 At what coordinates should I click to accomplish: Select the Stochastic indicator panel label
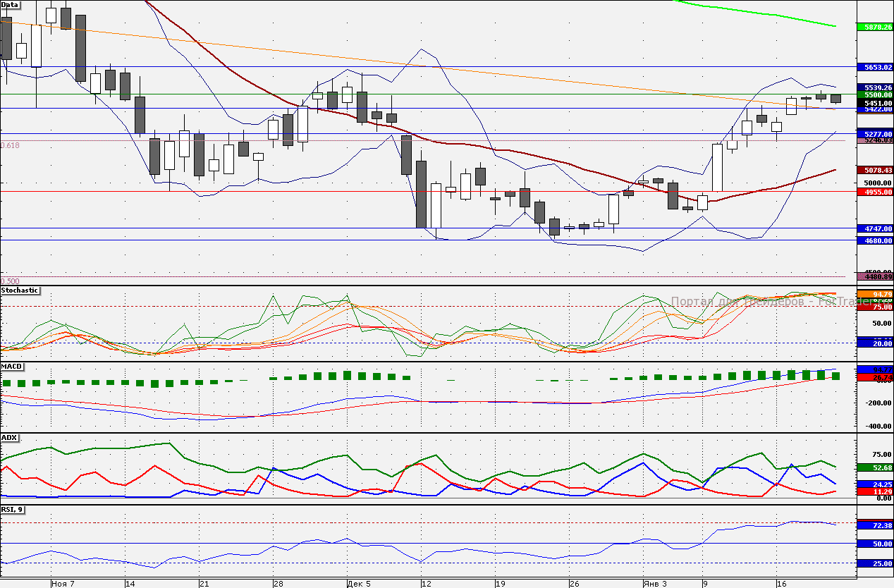pyautogui.click(x=20, y=290)
